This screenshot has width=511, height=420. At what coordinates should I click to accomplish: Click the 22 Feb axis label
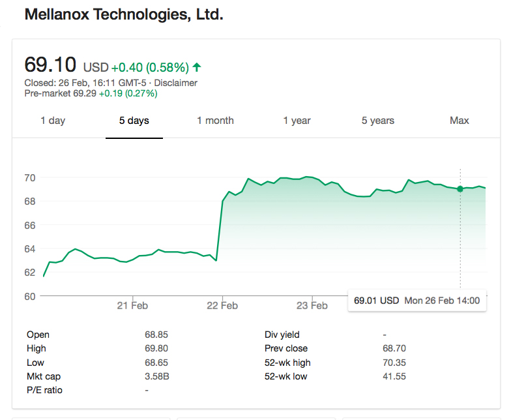(222, 306)
